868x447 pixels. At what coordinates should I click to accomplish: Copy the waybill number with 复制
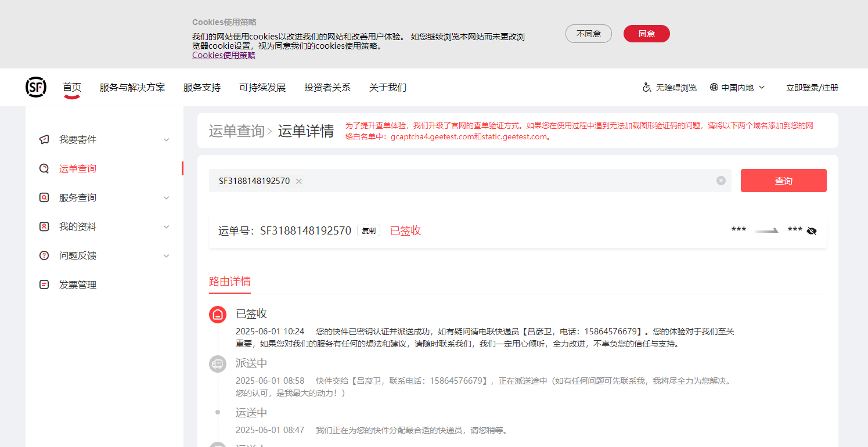coord(369,231)
